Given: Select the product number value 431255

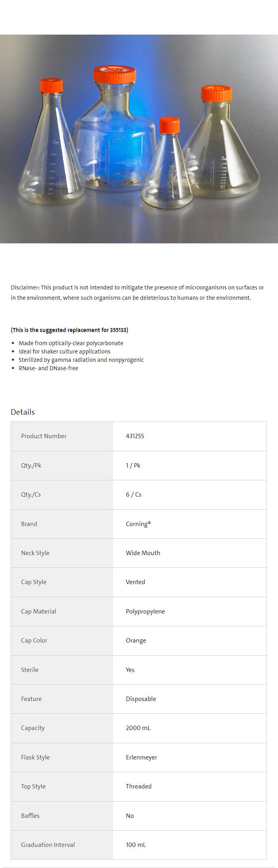Looking at the screenshot, I should tap(135, 436).
